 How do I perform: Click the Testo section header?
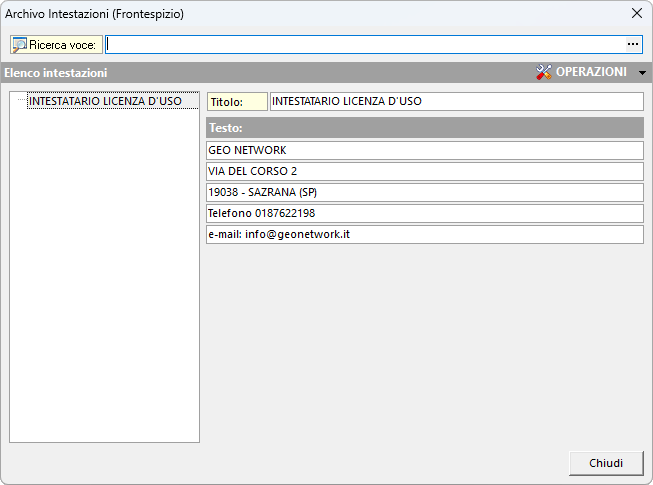pyautogui.click(x=424, y=128)
